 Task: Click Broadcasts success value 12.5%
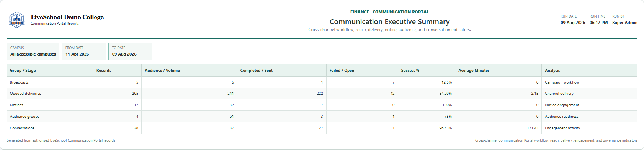(446, 82)
